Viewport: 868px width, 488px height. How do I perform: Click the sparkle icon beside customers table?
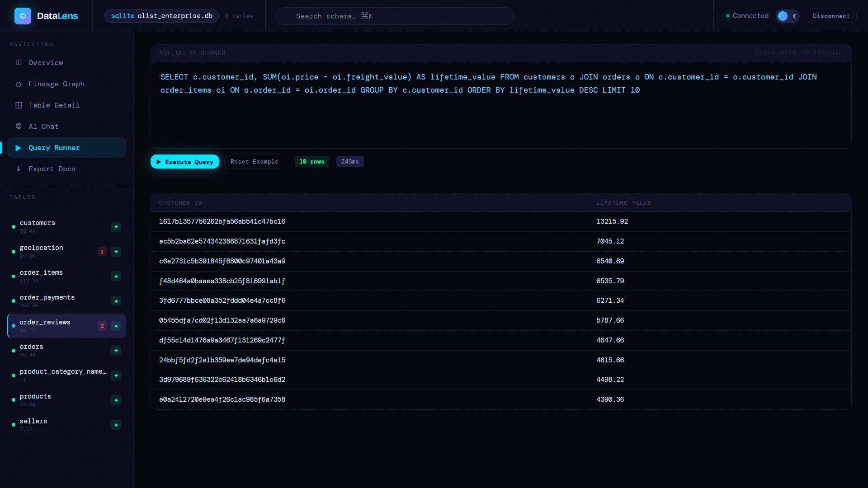(x=116, y=227)
